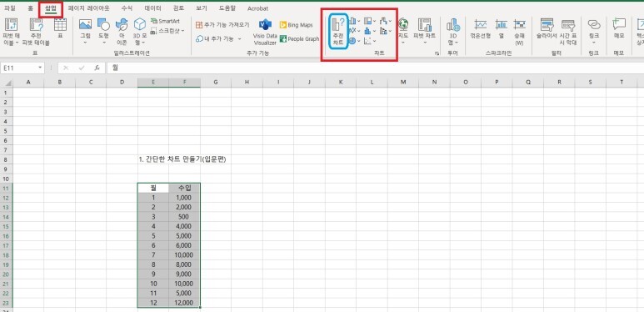Open the Charts group dialog launcher
This screenshot has width=644, height=312.
click(x=437, y=53)
